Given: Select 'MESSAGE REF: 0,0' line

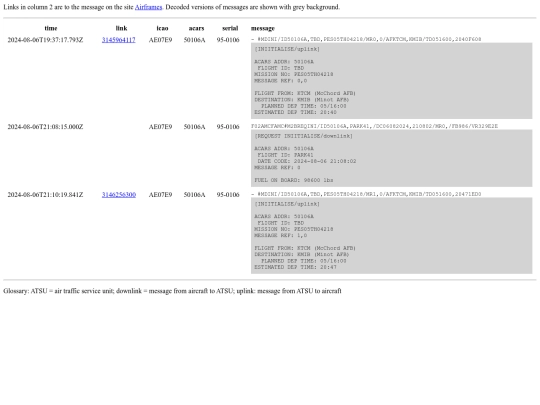Looking at the screenshot, I should tap(281, 81).
